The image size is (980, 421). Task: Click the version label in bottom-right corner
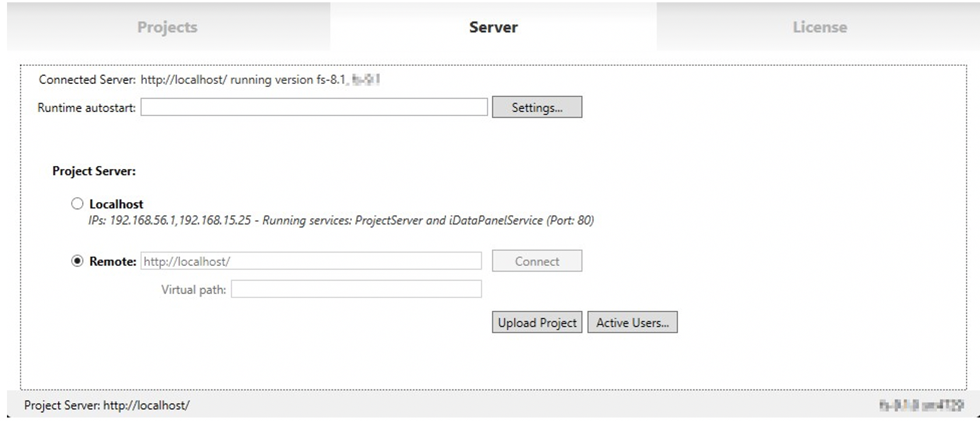[921, 405]
